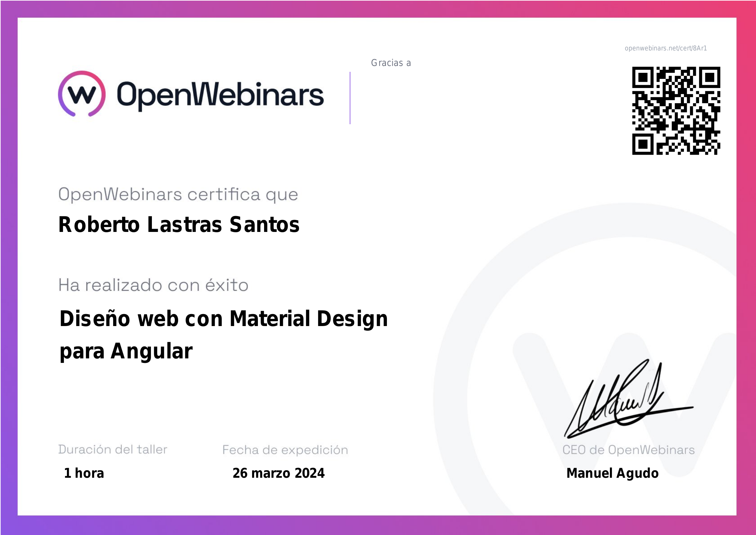Click the '1 hora' duration value
The height and width of the screenshot is (535, 756).
pos(84,474)
